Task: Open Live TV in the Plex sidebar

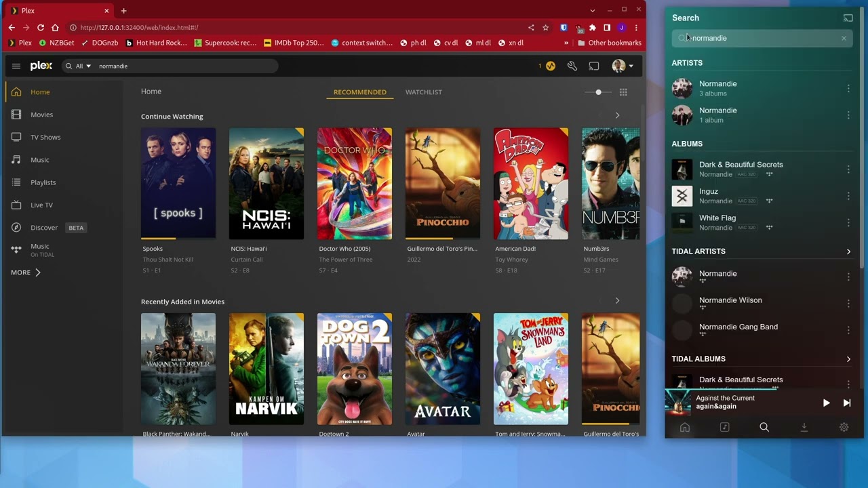Action: coord(41,205)
